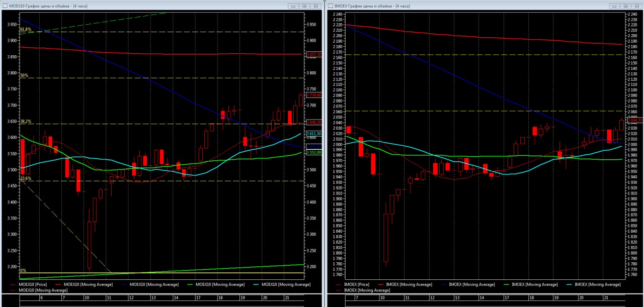The image size is (644, 307).
Task: Click date 21 on the IMOEX time axis
Action: (x=606, y=298)
